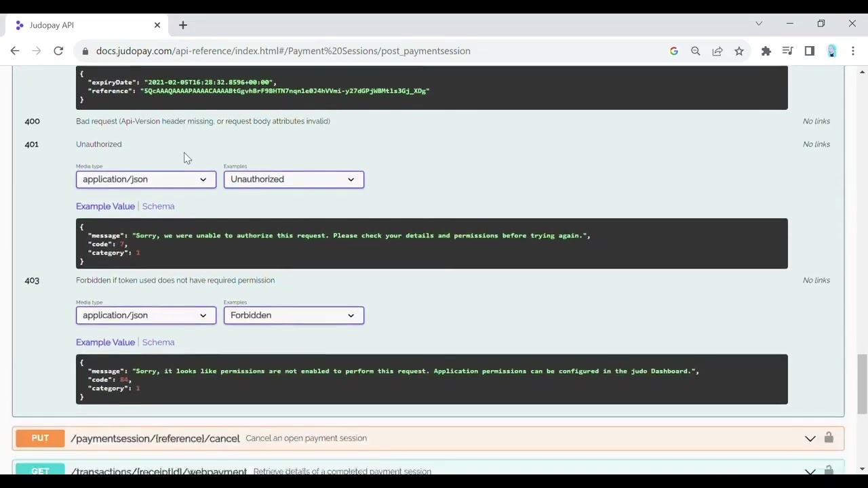The height and width of the screenshot is (488, 868).
Task: Click 'No links' in the 400 row
Action: pos(816,121)
